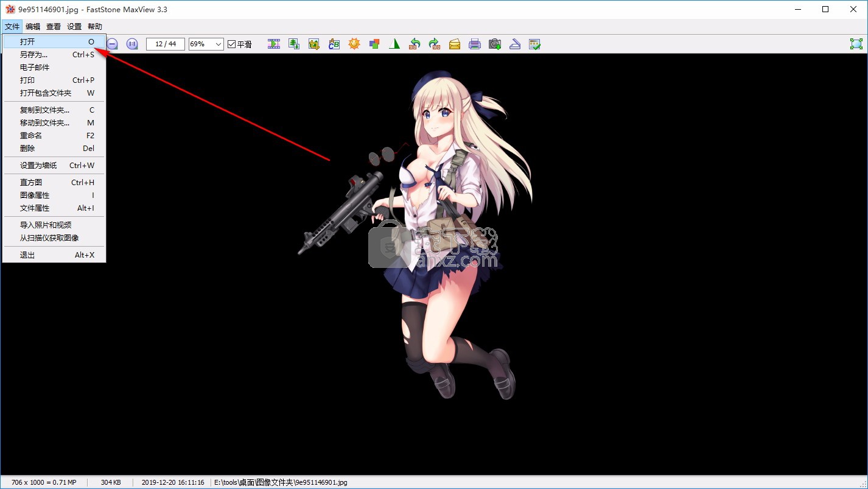868x489 pixels.
Task: Select 从扫描仪获取图像 entry
Action: click(x=54, y=238)
